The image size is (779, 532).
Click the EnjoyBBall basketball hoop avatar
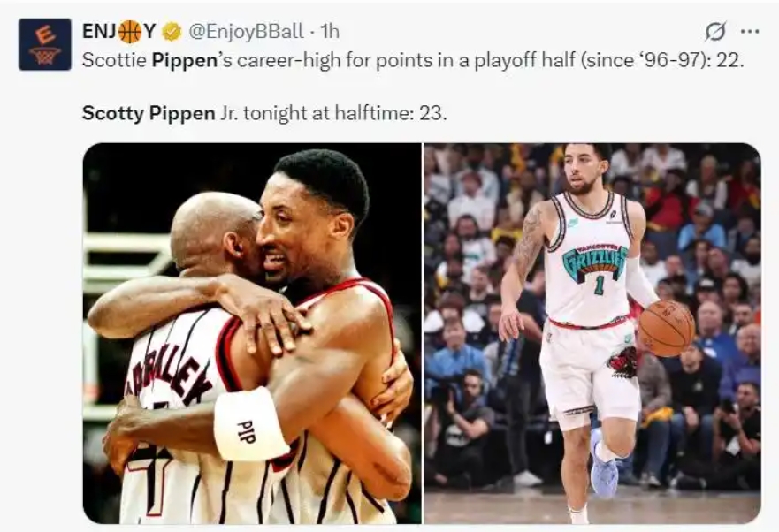tap(45, 44)
